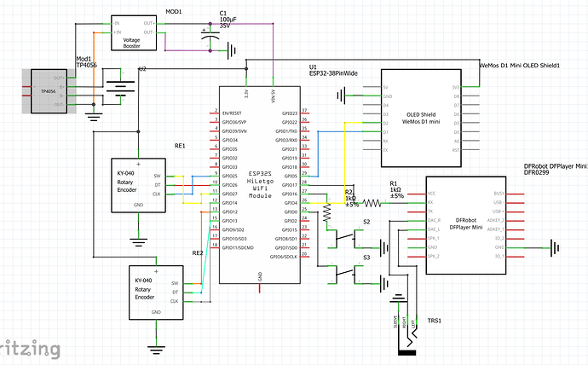This screenshot has width=588, height=365.
Task: Click the C1 capacitor symbol
Action: coord(210,37)
